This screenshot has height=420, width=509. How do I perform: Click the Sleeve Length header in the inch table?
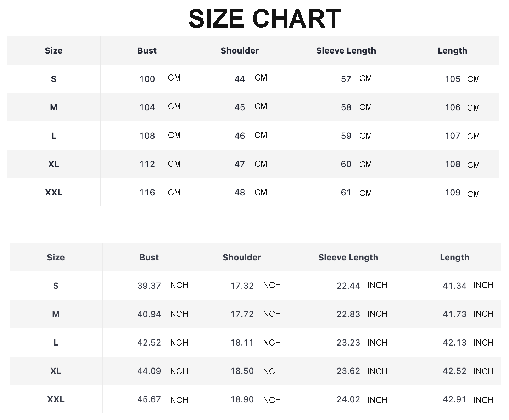(348, 258)
